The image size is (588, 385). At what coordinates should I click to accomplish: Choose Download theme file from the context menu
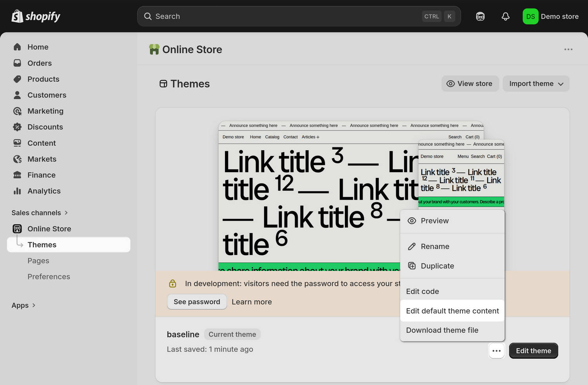click(x=442, y=330)
